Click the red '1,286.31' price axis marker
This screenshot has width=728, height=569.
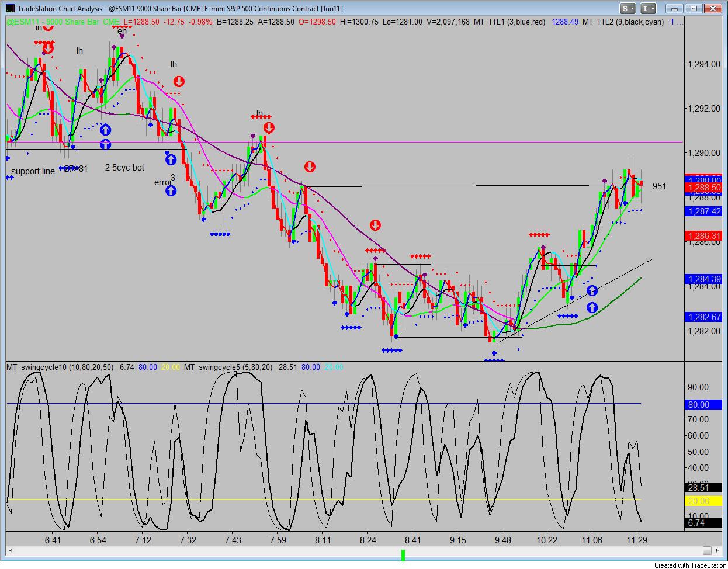(704, 236)
